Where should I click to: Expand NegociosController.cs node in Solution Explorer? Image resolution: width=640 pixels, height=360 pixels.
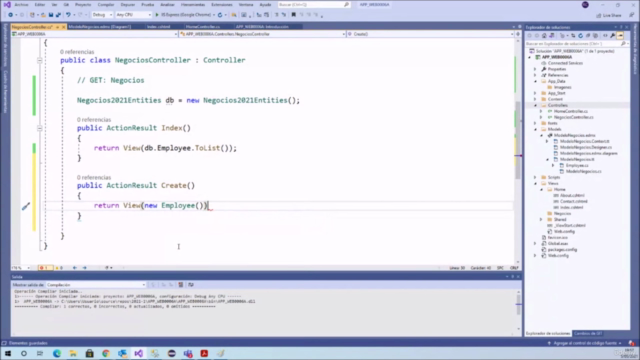pyautogui.click(x=541, y=117)
